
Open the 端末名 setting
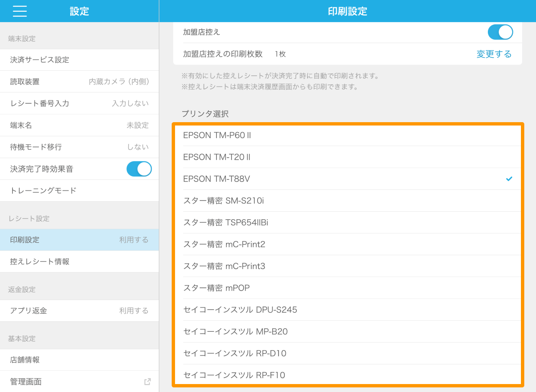point(80,125)
